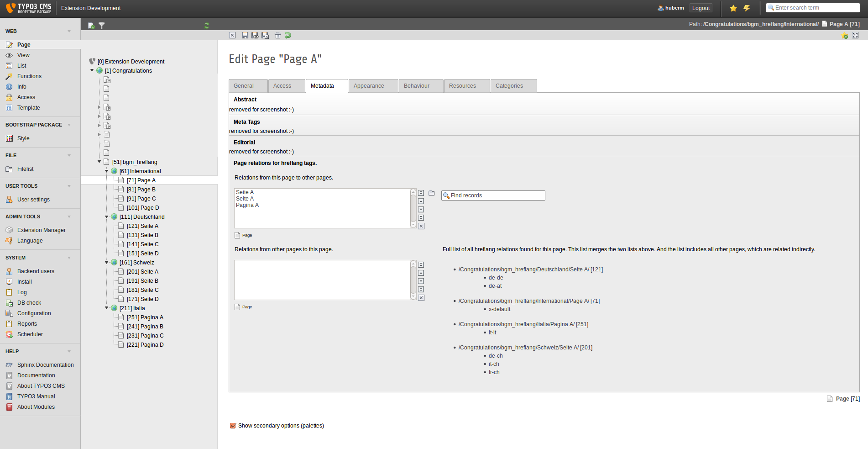Click the save and close document icon
The height and width of the screenshot is (449, 868).
pyautogui.click(x=265, y=35)
